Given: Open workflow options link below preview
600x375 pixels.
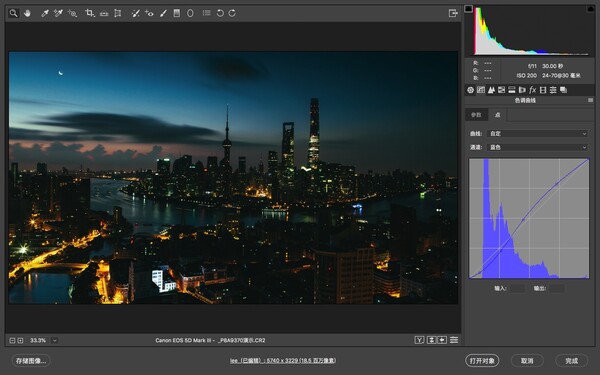Looking at the screenshot, I should pos(283,360).
